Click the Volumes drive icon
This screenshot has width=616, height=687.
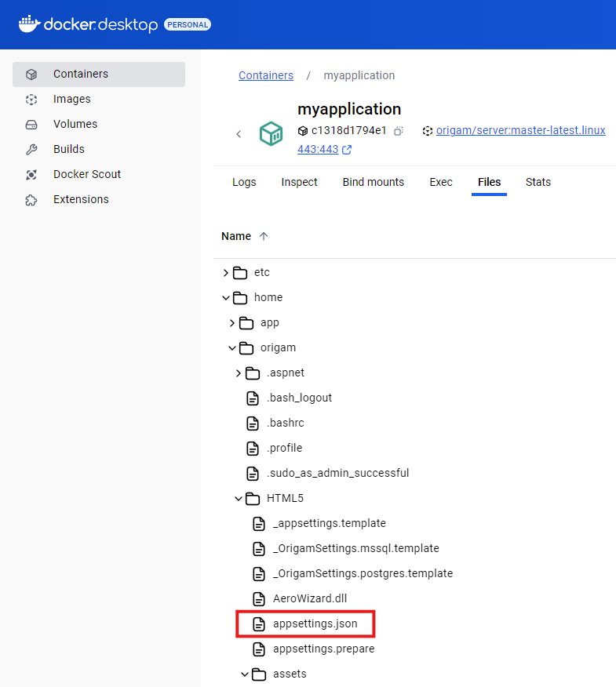[x=31, y=125]
